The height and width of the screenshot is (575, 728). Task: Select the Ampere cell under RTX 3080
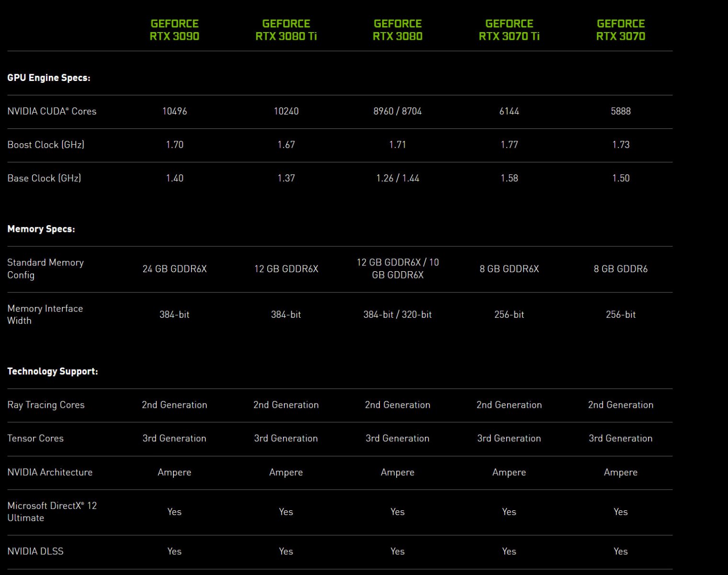(x=398, y=472)
